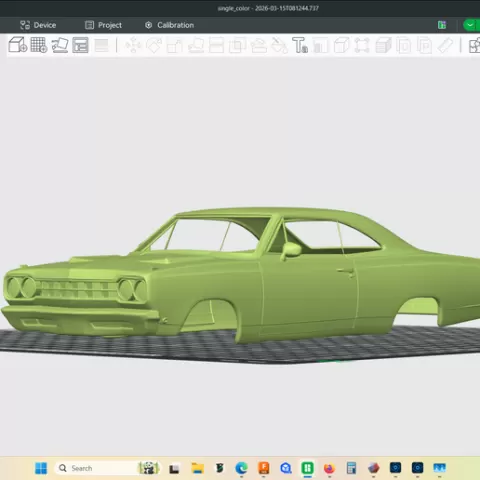Click the taskbar Search box
This screenshot has height=480, width=480.
107,468
